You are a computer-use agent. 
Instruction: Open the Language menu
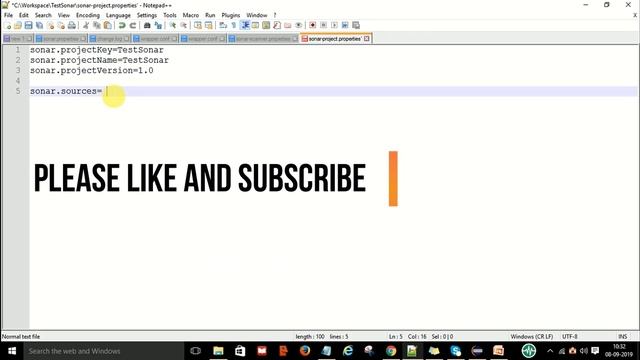click(x=118, y=15)
